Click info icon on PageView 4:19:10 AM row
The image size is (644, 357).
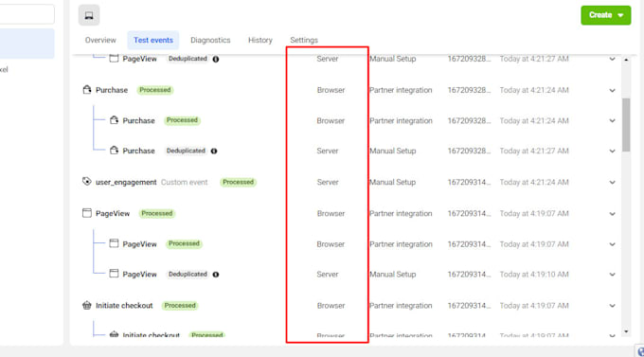[216, 275]
